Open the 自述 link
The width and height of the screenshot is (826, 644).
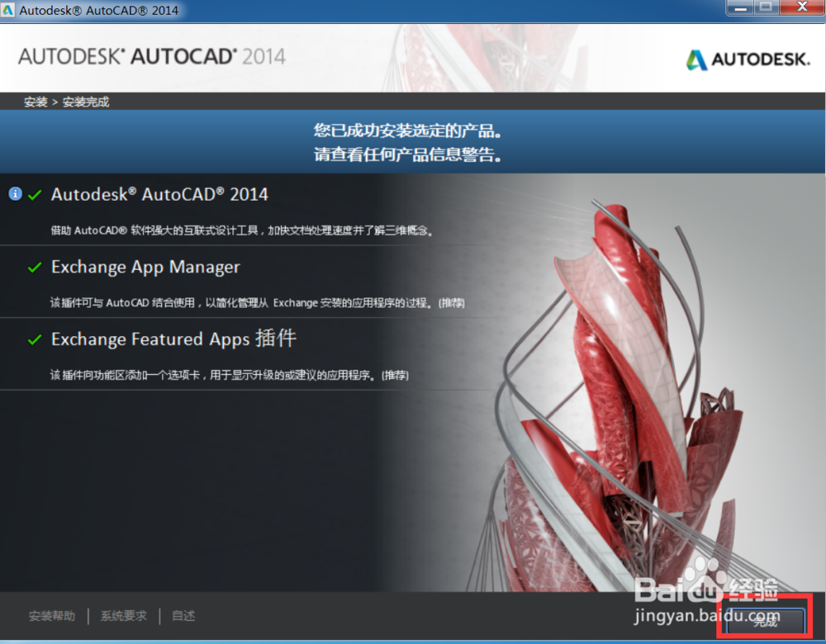tap(183, 616)
